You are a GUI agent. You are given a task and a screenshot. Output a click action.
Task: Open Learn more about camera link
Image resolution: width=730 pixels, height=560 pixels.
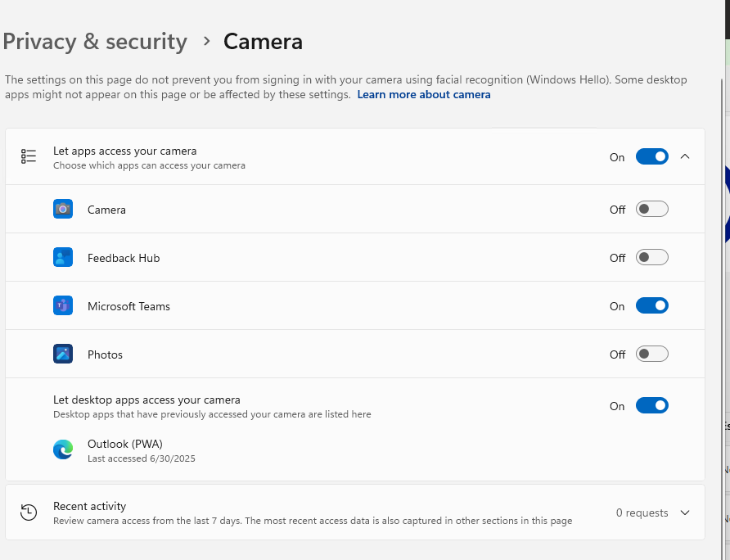[x=424, y=94]
